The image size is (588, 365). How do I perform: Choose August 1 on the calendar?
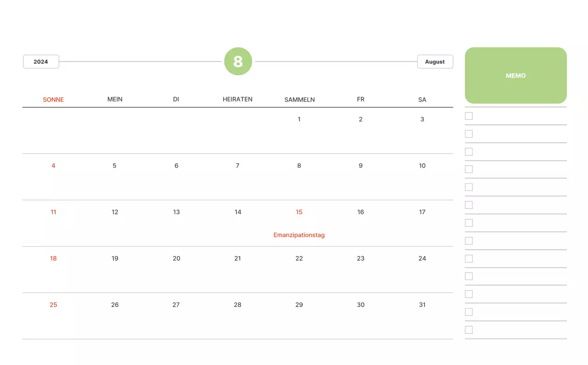tap(299, 119)
